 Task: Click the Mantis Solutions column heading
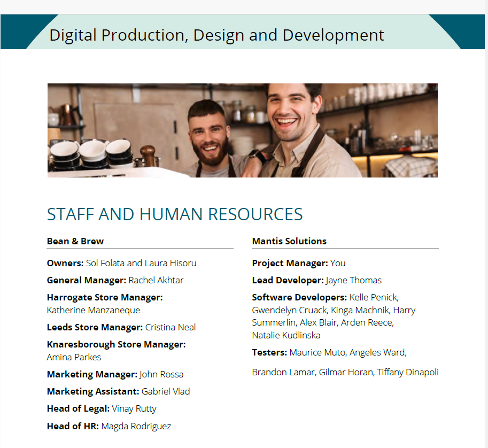(x=289, y=241)
